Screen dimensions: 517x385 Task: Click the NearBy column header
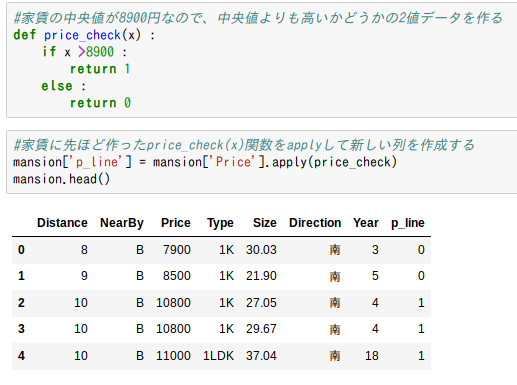122,223
